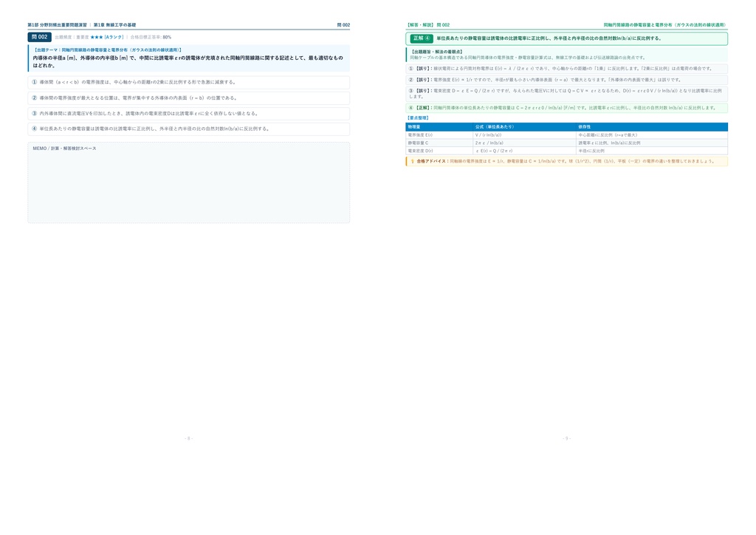Click the three-star ★★★ importance rating
The image size is (756, 535).
pos(97,37)
